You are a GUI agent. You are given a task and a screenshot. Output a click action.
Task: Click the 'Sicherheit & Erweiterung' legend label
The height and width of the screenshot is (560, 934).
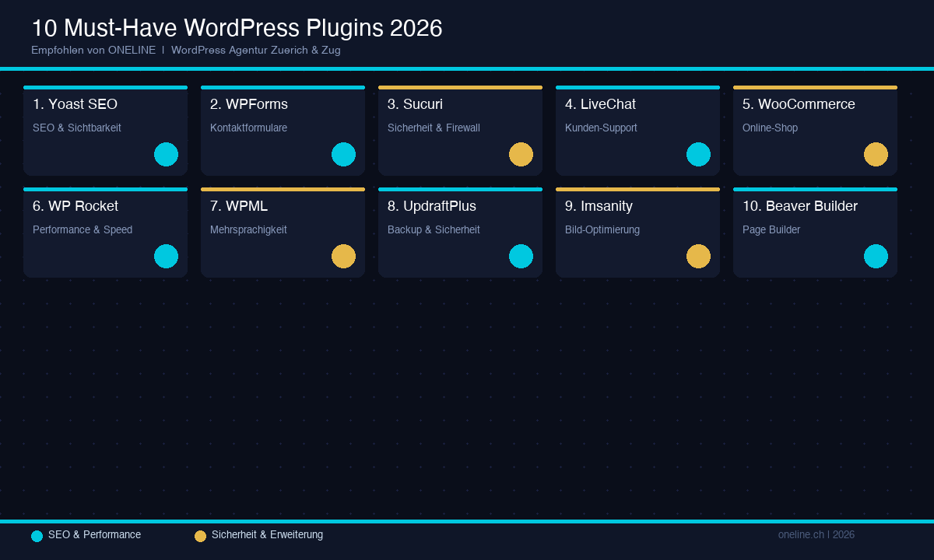pos(267,535)
